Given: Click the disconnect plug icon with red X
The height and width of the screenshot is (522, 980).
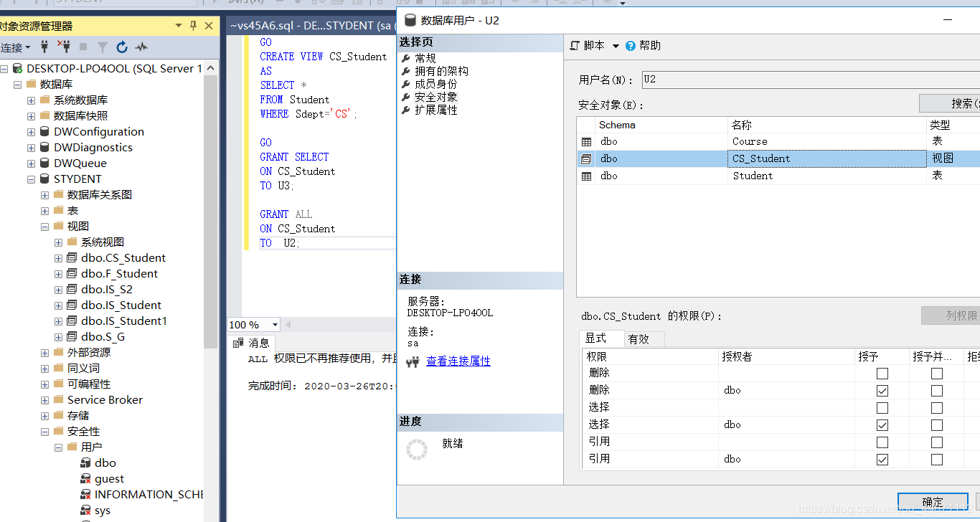Looking at the screenshot, I should pyautogui.click(x=64, y=47).
